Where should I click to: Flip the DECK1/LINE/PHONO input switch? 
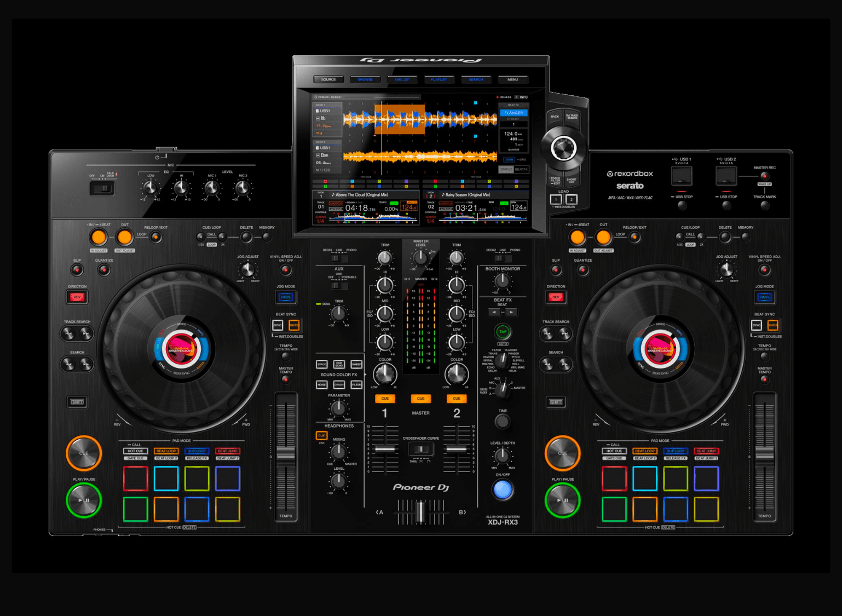click(339, 258)
